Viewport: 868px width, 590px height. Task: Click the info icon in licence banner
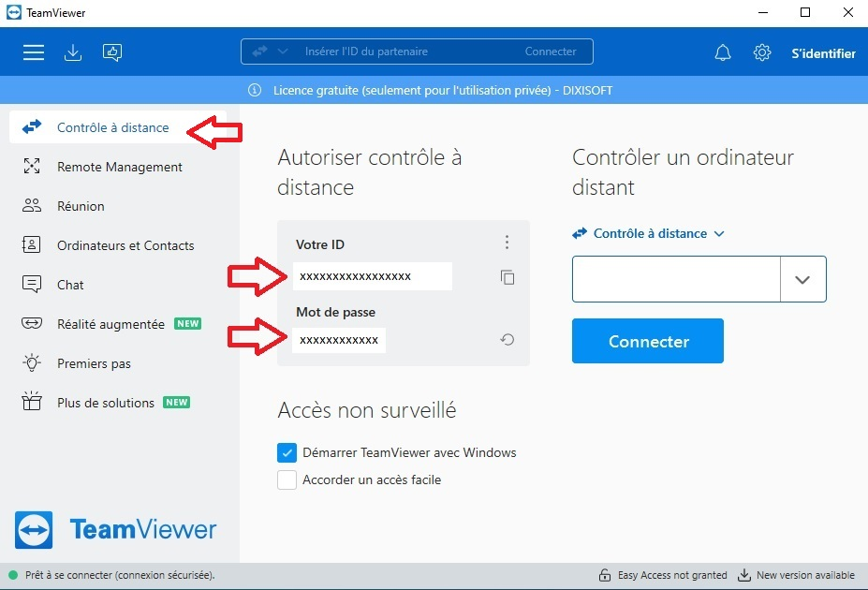pyautogui.click(x=255, y=90)
